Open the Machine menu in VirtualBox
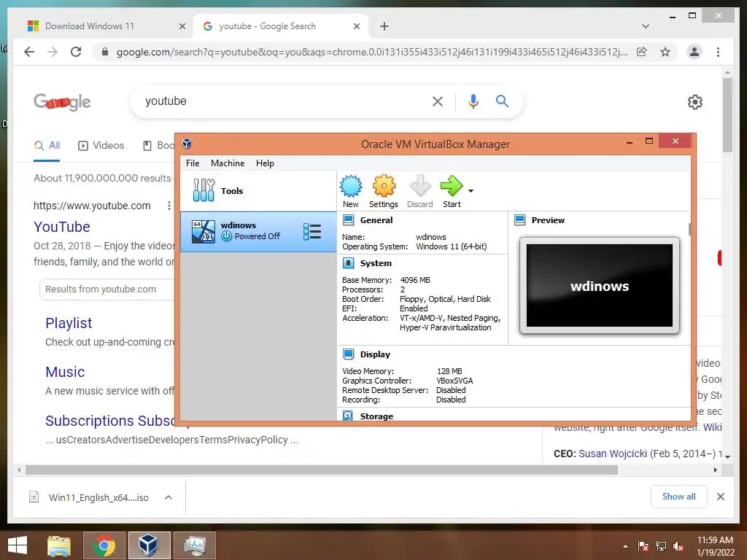Viewport: 747px width, 560px height. point(228,163)
